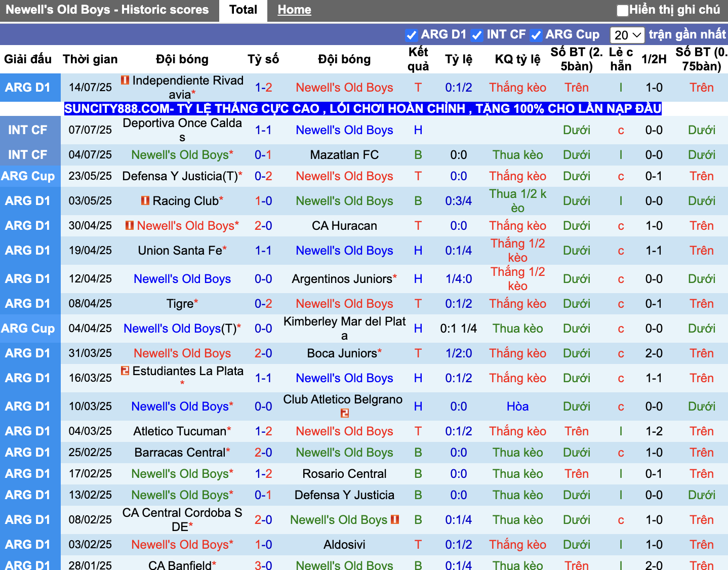728x570 pixels.
Task: Open the 20 recent matches dropdown
Action: click(x=627, y=35)
